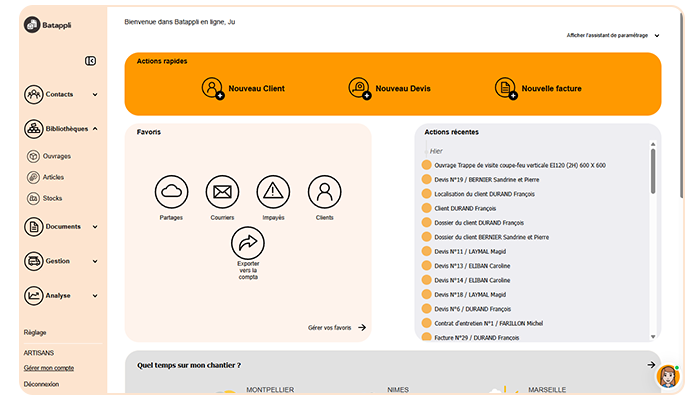The width and height of the screenshot is (700, 400).
Task: Open the Partages cloud favorite
Action: (171, 192)
